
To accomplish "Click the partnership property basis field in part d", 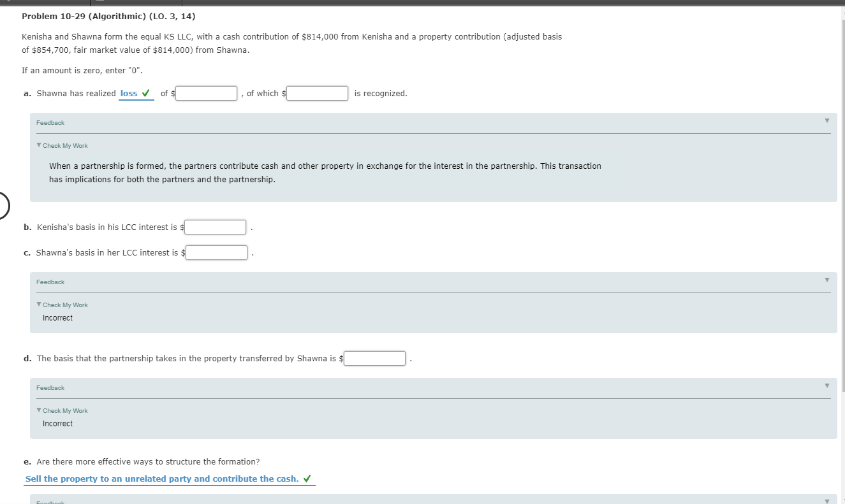I will point(374,358).
